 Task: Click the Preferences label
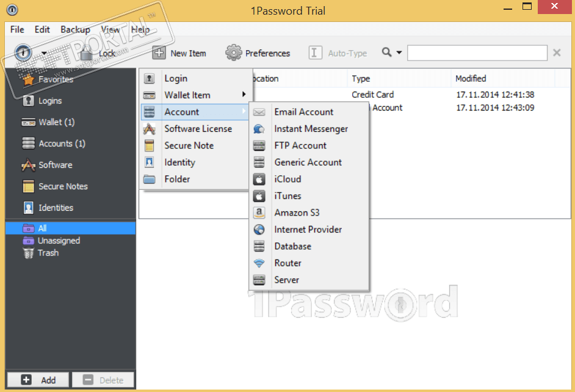268,53
